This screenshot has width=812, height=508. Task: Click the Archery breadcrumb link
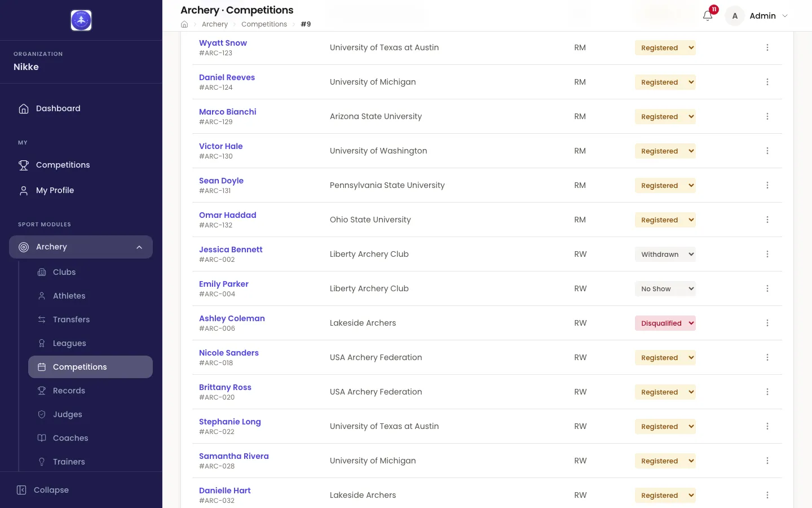point(215,24)
